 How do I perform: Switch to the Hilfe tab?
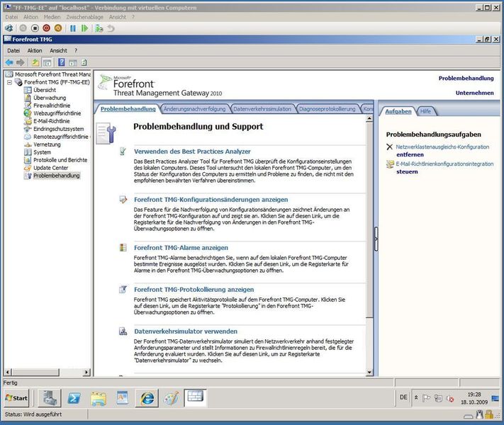click(x=425, y=111)
